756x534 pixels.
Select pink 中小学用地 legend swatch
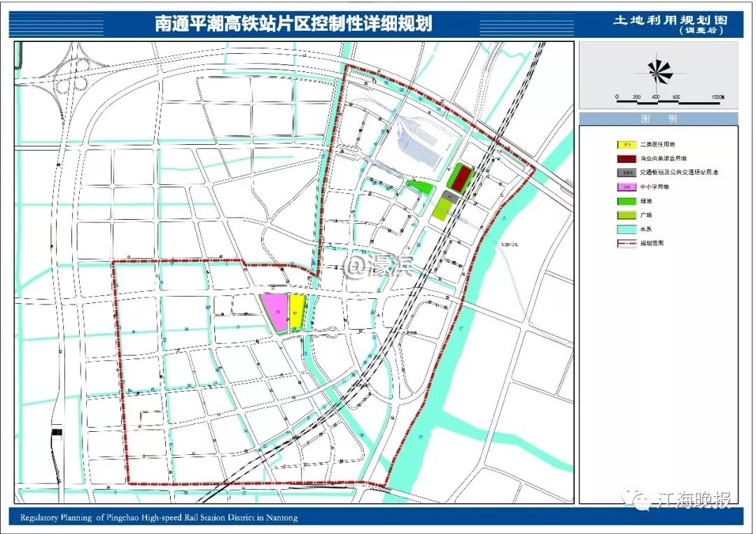point(626,187)
